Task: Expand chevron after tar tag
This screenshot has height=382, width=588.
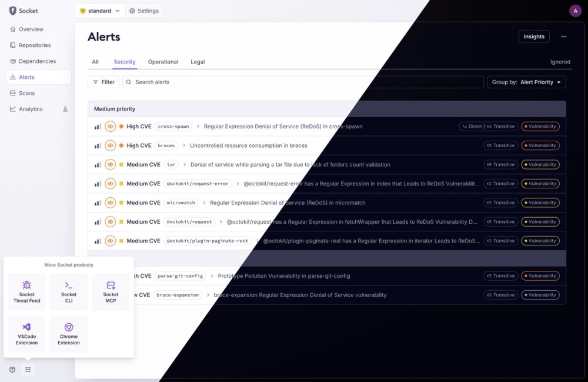Action: point(185,164)
